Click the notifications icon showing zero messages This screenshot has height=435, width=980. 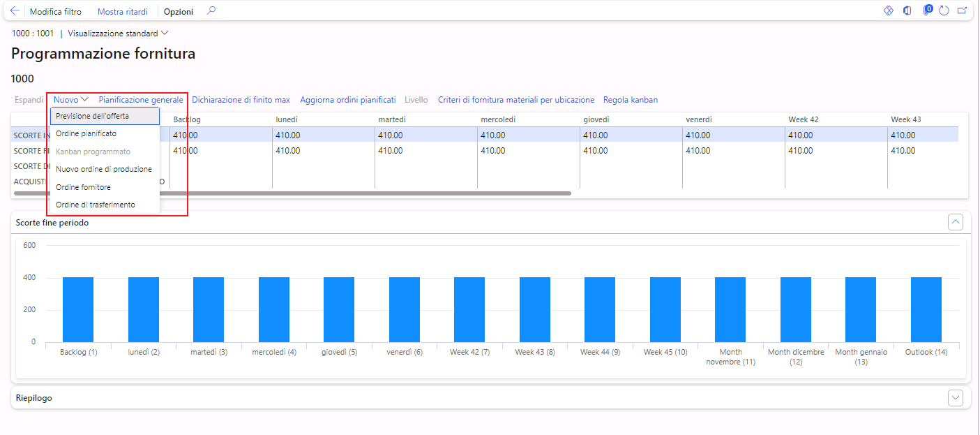(x=927, y=10)
